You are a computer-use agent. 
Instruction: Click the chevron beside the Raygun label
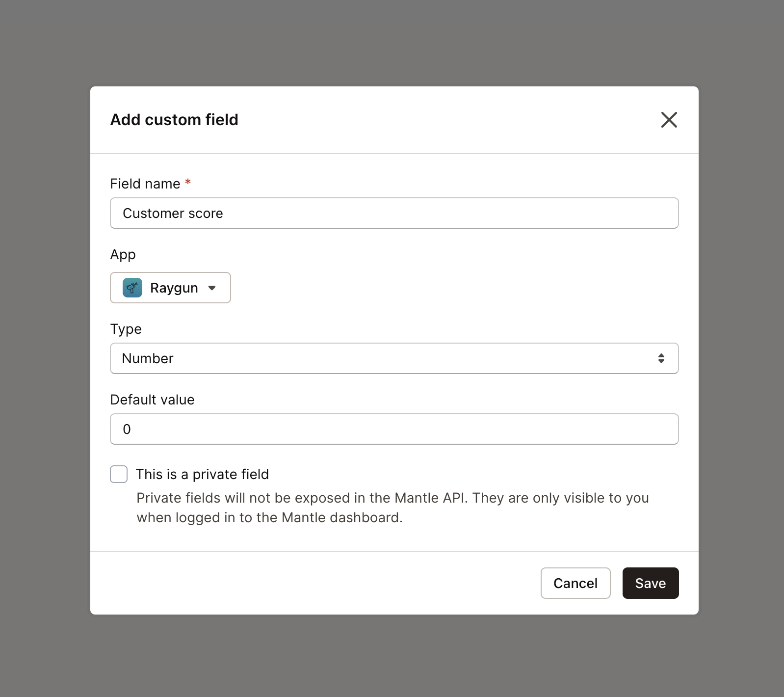pyautogui.click(x=212, y=288)
